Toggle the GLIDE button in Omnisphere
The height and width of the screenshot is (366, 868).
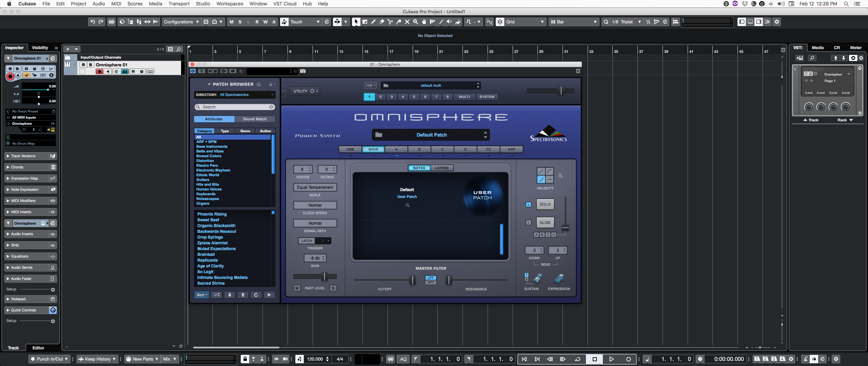pyautogui.click(x=545, y=223)
